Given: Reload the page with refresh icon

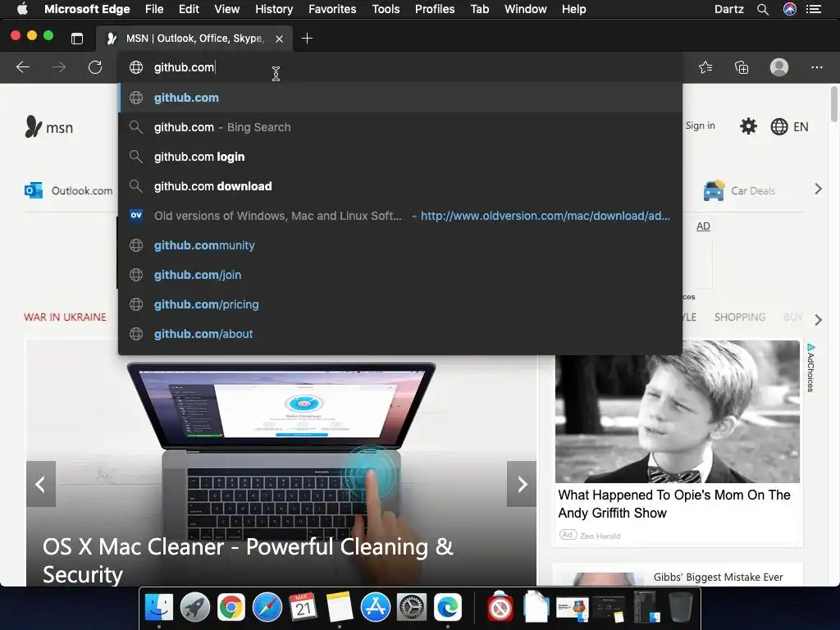Looking at the screenshot, I should click(95, 67).
